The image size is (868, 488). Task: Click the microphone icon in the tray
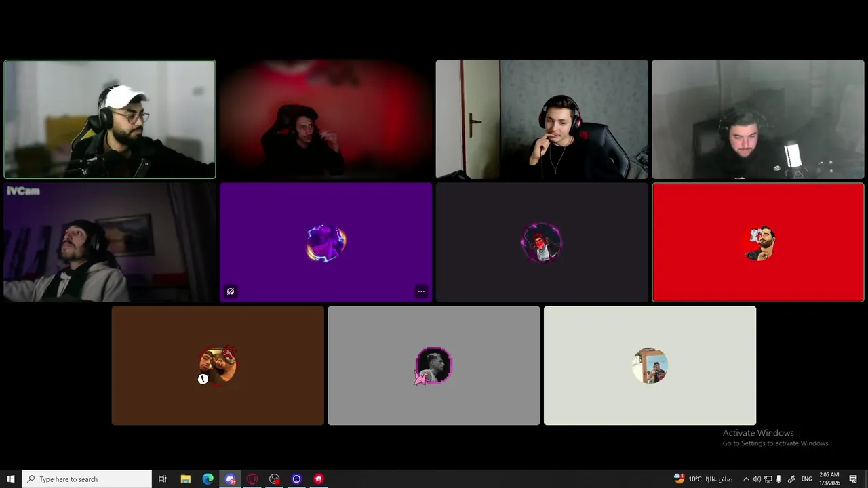coord(778,479)
